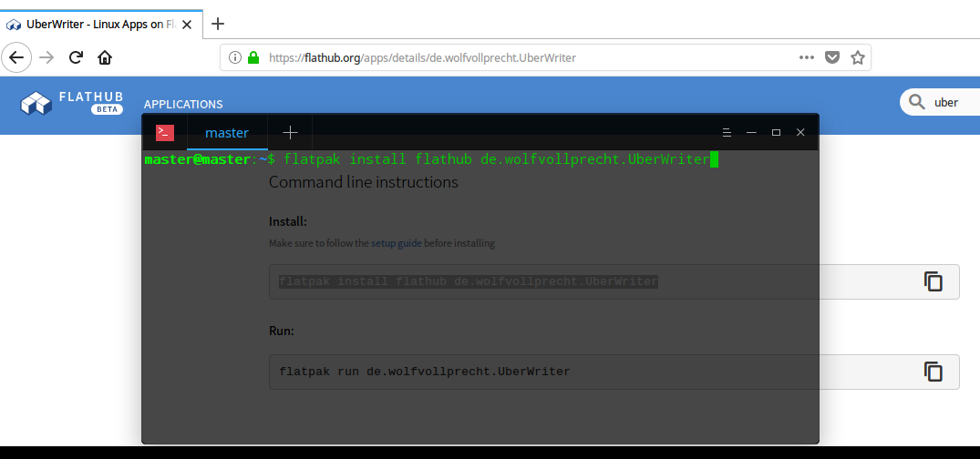Copy the flatpak install command
The height and width of the screenshot is (459, 980).
pos(934,281)
